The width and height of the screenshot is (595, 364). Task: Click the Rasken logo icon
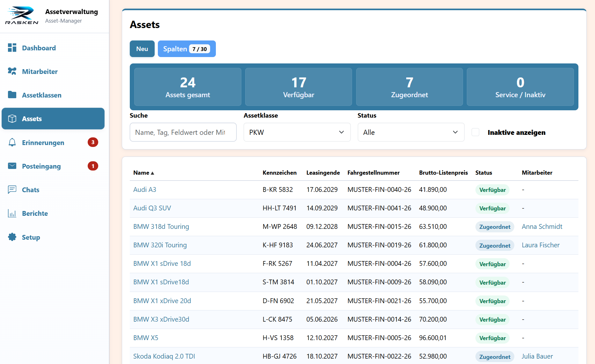pos(22,16)
